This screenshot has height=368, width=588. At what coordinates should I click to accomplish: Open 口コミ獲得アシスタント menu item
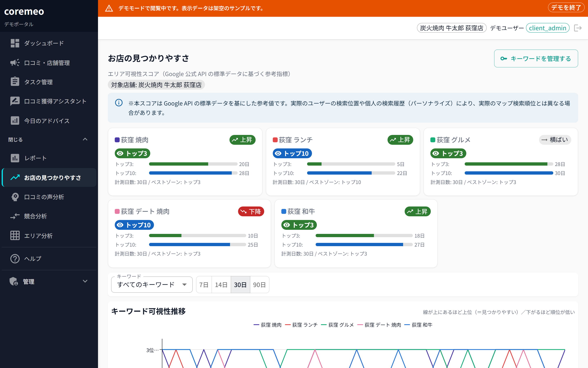click(x=49, y=101)
